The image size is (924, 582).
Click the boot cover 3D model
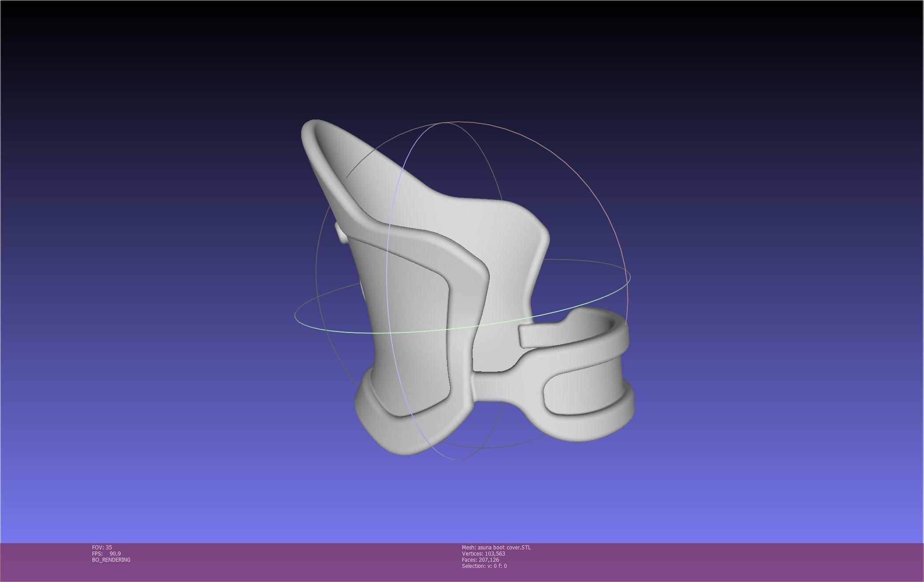point(467,287)
